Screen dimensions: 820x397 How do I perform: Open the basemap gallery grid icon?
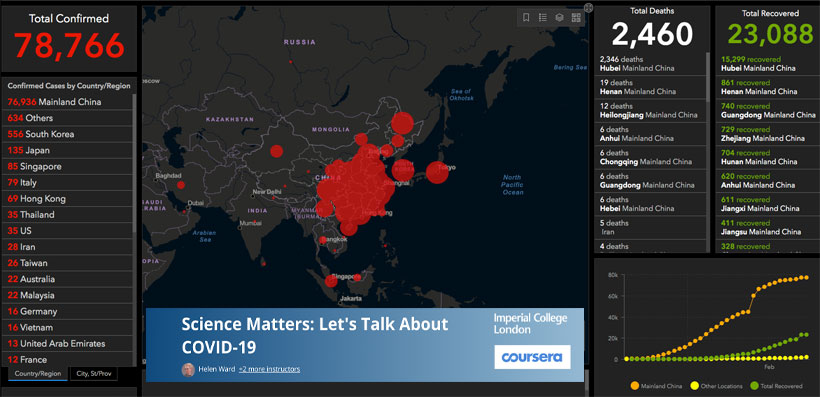tap(576, 18)
